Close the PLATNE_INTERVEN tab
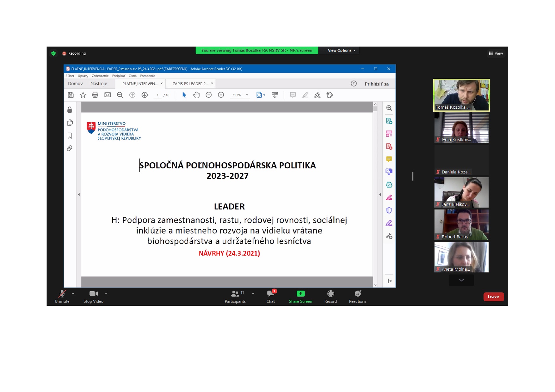The height and width of the screenshot is (392, 555). click(162, 84)
